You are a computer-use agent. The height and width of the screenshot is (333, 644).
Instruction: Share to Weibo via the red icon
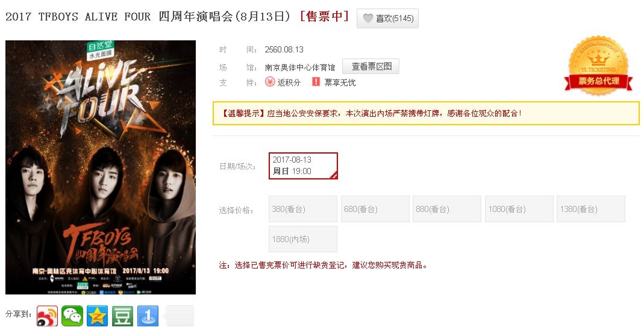click(x=47, y=316)
